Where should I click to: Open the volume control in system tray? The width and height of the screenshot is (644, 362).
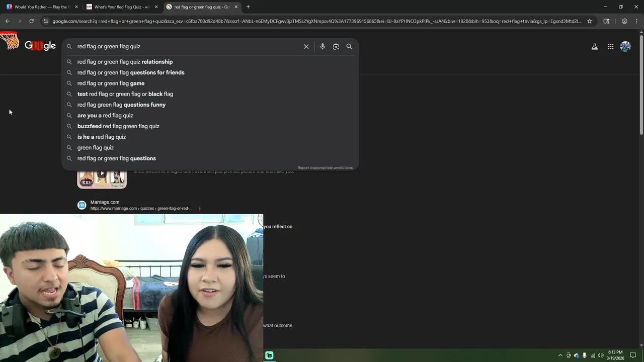click(601, 355)
